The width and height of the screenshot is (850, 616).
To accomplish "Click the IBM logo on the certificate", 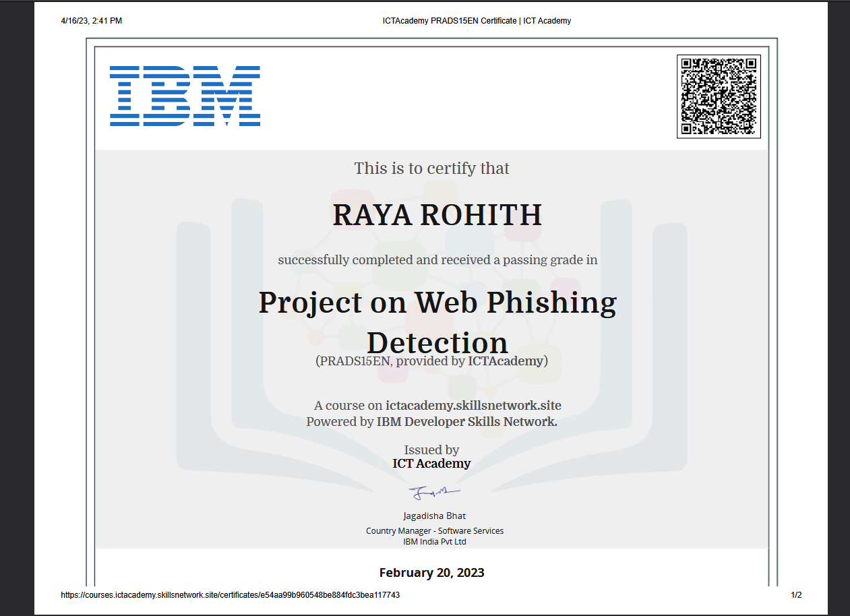I will 185,96.
